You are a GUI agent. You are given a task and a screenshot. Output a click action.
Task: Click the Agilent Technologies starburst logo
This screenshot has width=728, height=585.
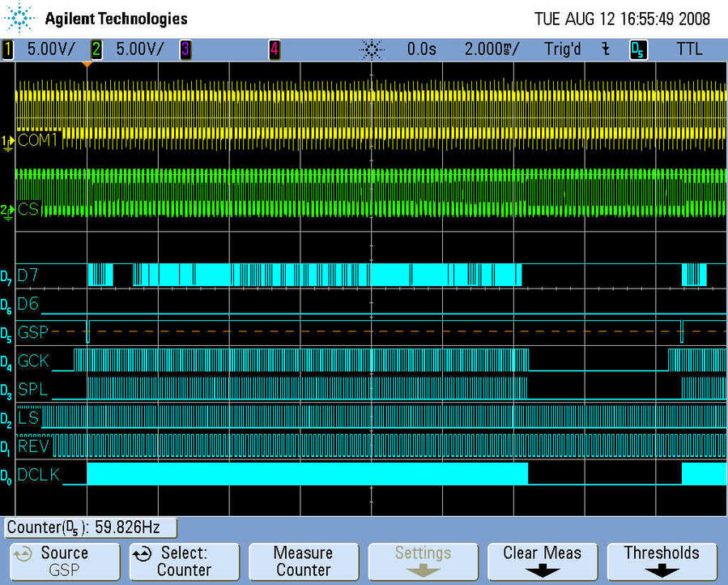19,18
